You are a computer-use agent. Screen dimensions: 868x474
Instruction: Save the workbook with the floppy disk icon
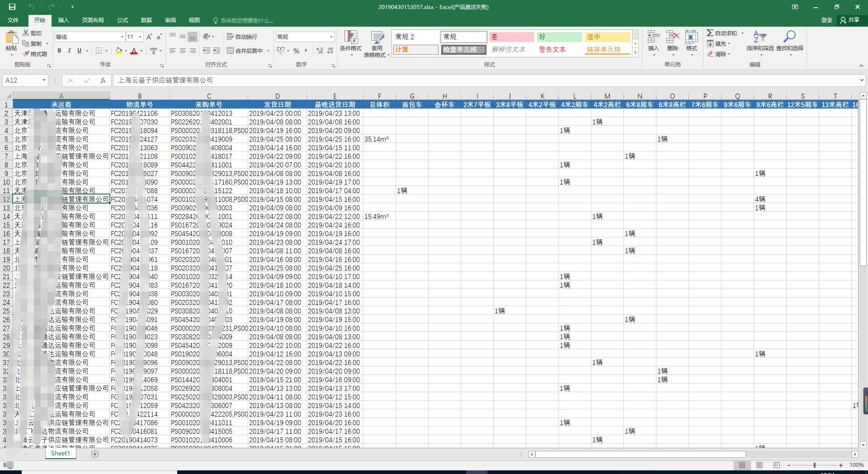point(12,7)
